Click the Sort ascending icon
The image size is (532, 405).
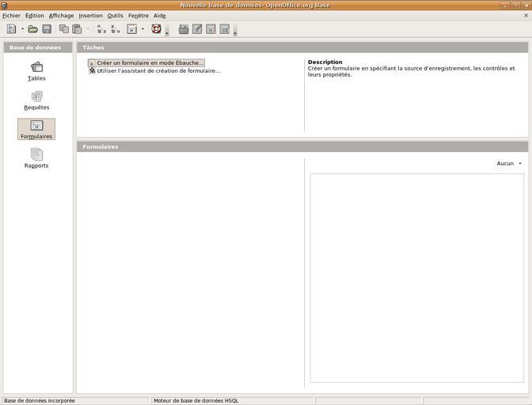(101, 29)
